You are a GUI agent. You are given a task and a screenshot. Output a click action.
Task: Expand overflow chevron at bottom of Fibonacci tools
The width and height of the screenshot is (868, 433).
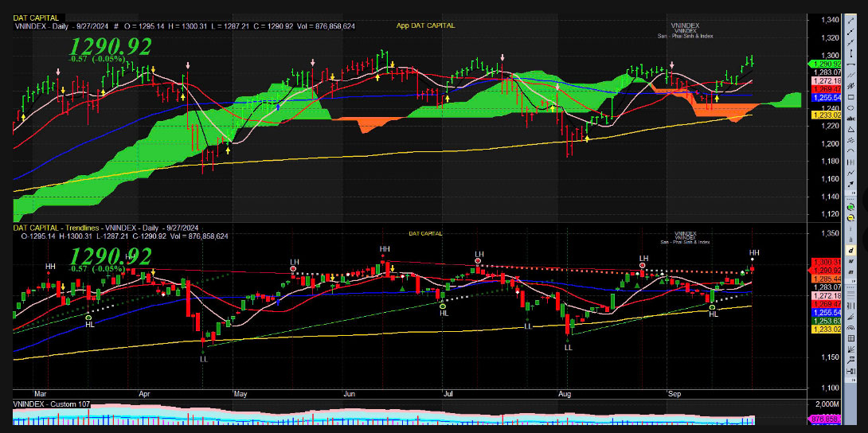[x=851, y=380]
